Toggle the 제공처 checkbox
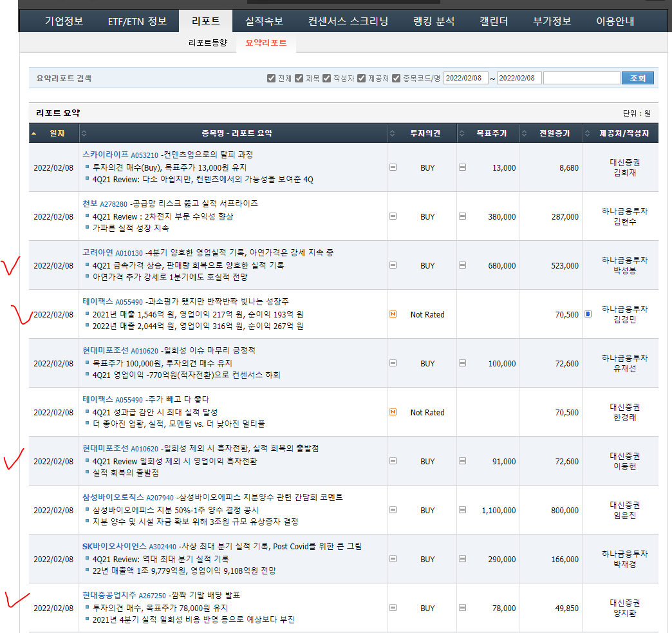Image resolution: width=672 pixels, height=633 pixels. (x=361, y=78)
